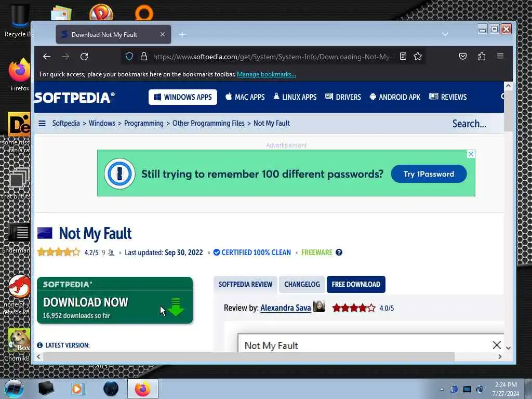Open tracking protection shield icon
This screenshot has height=399, width=532.
coord(129,56)
